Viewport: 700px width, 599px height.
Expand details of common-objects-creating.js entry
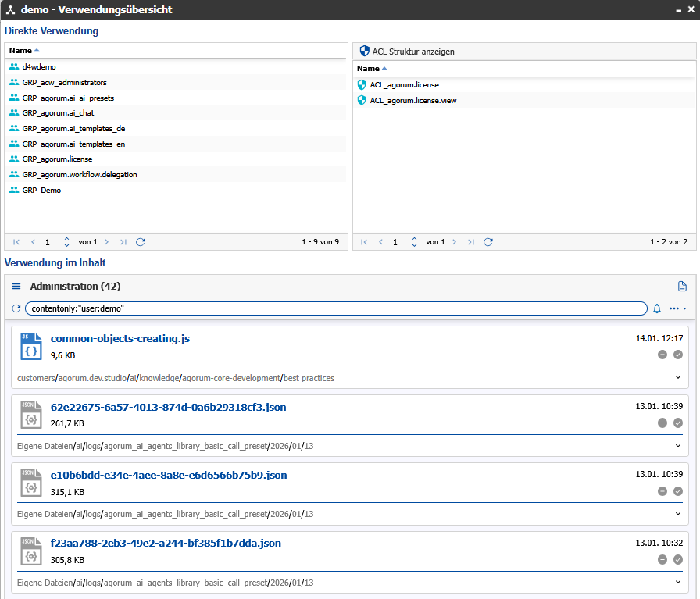[x=677, y=377]
